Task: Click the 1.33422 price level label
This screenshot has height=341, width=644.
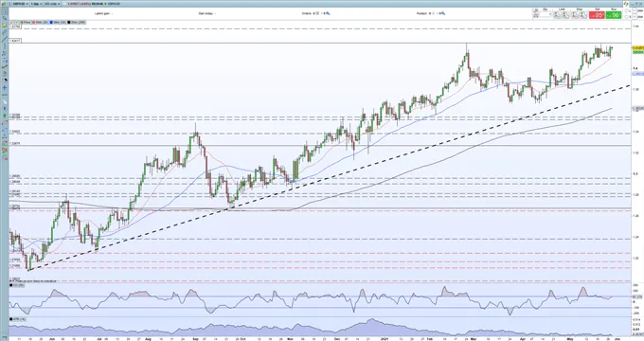Action: click(15, 132)
